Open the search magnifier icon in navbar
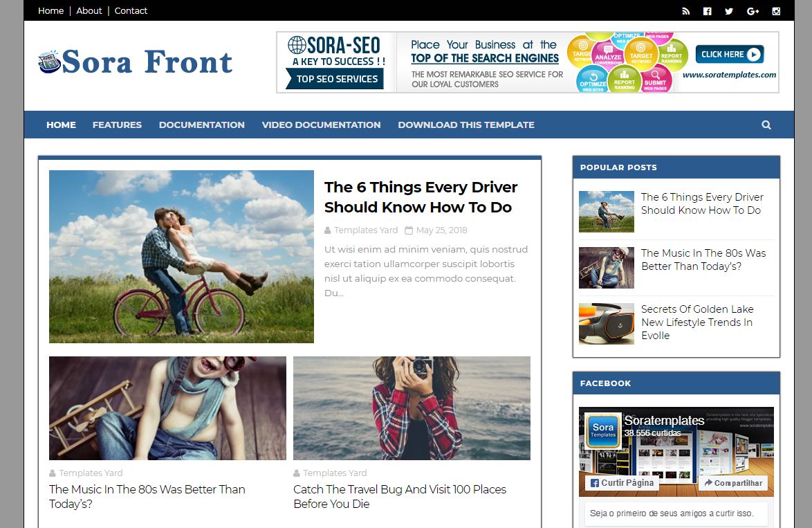This screenshot has width=812, height=528. [766, 125]
